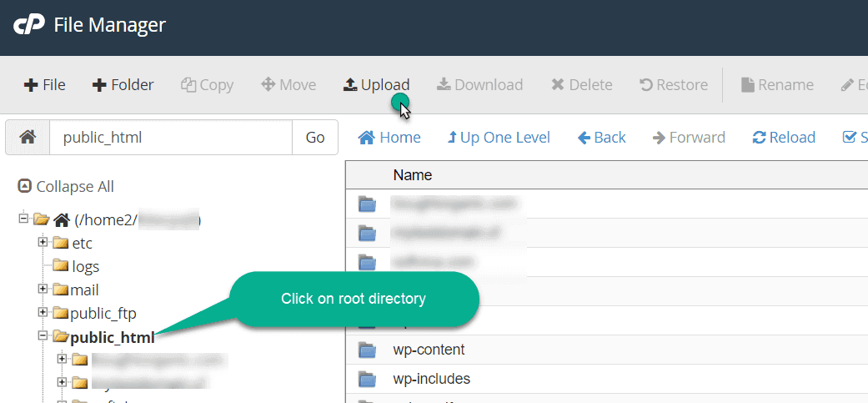Click the File Manager title text
868x403 pixels.
coord(109,26)
